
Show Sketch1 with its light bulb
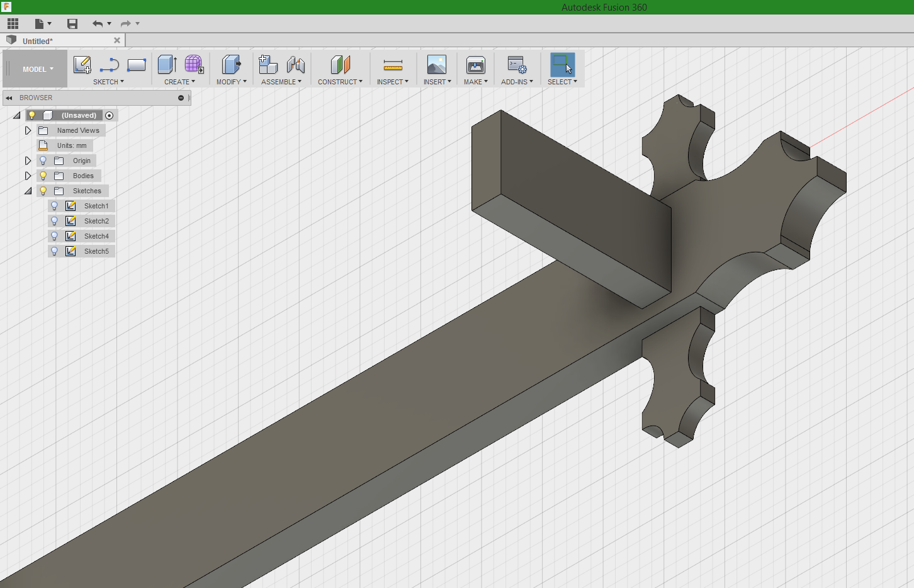click(x=55, y=206)
